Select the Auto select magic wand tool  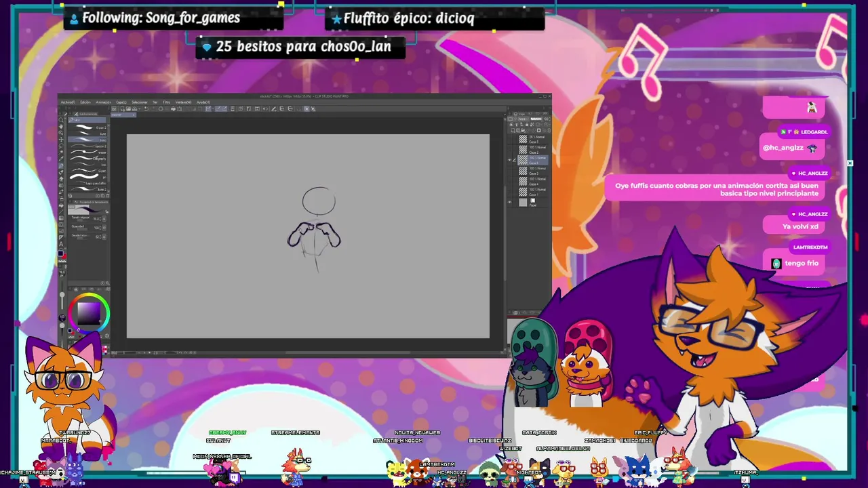coord(61,152)
